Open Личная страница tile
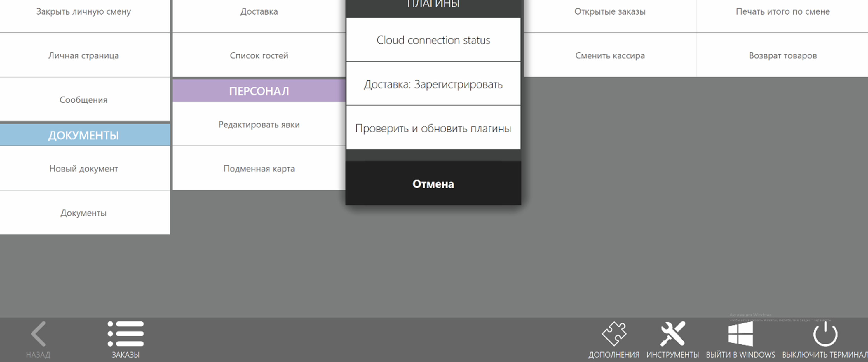The height and width of the screenshot is (362, 868). 83,55
